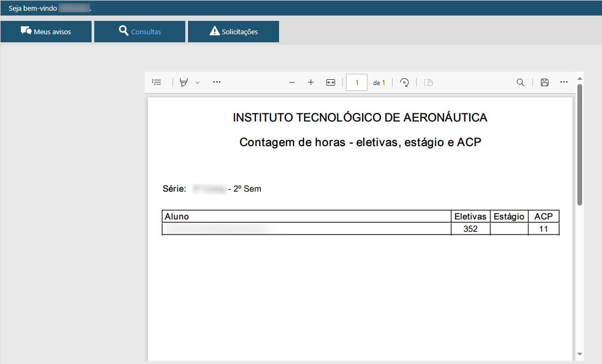602x364 pixels.
Task: Click the PDF scroll-up arrow
Action: (580, 79)
